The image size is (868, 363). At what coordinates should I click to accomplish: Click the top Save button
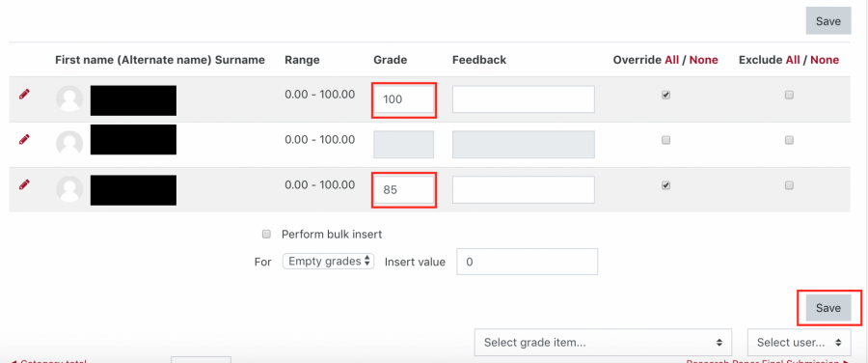(828, 21)
